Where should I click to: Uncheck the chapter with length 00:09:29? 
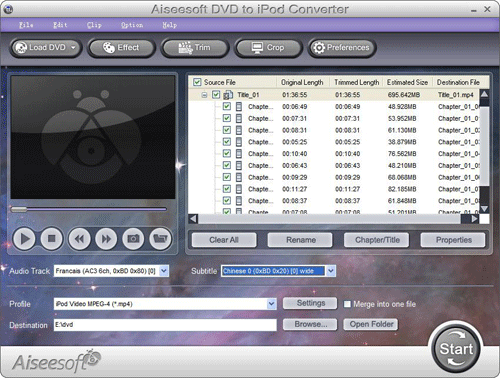pos(227,177)
